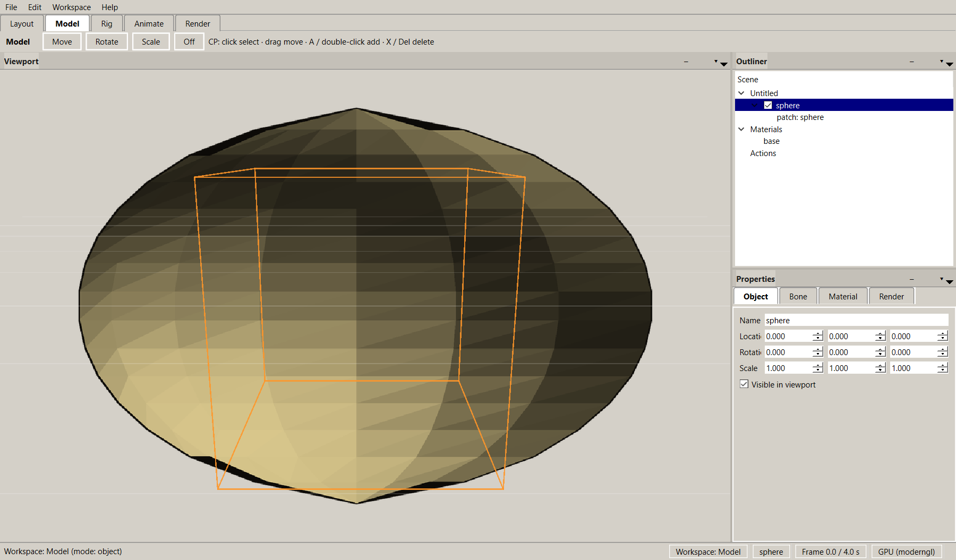Image resolution: width=956 pixels, height=560 pixels.
Task: Switch to the Animate workspace tab
Action: tap(149, 23)
